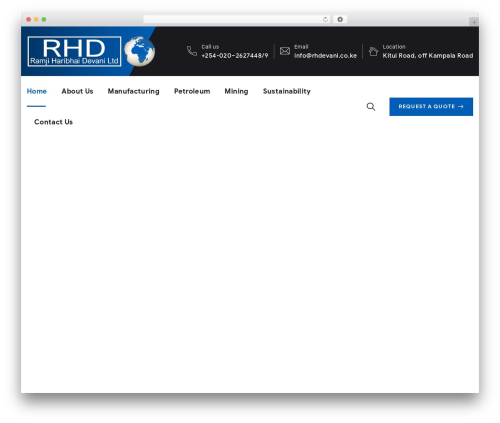Click the phone icon beside Call us
Image resolution: width=500 pixels, height=423 pixels.
click(192, 51)
